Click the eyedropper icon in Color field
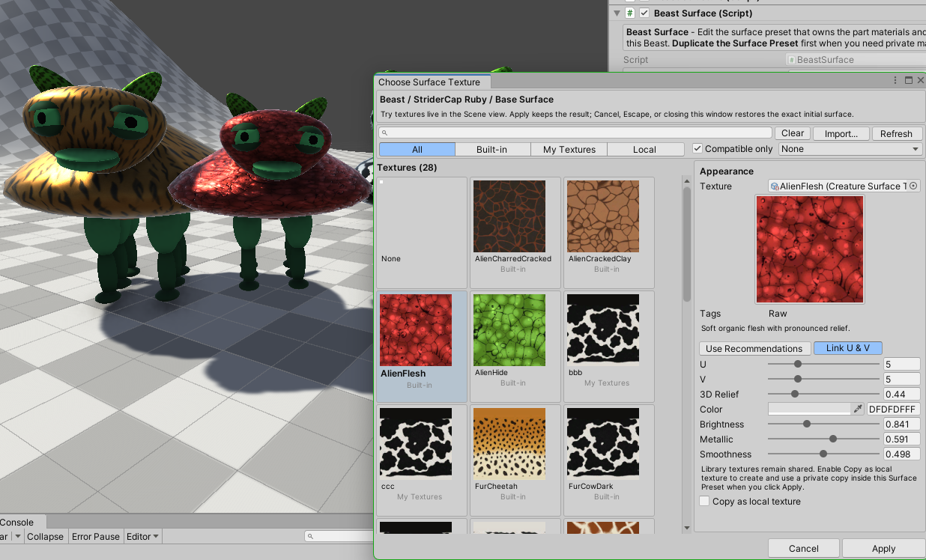Screen dimensions: 926x560 click(858, 409)
